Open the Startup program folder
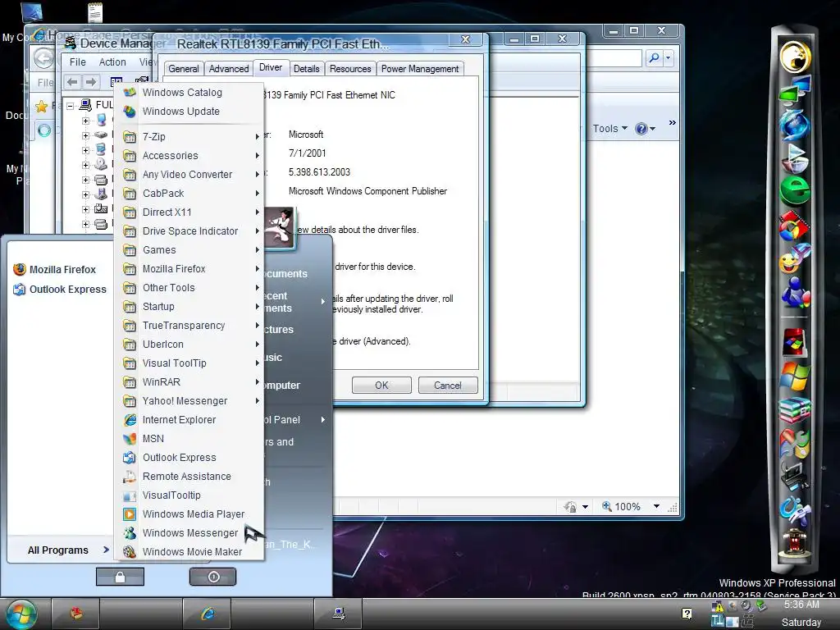Screen dimensions: 840x630 190,307
